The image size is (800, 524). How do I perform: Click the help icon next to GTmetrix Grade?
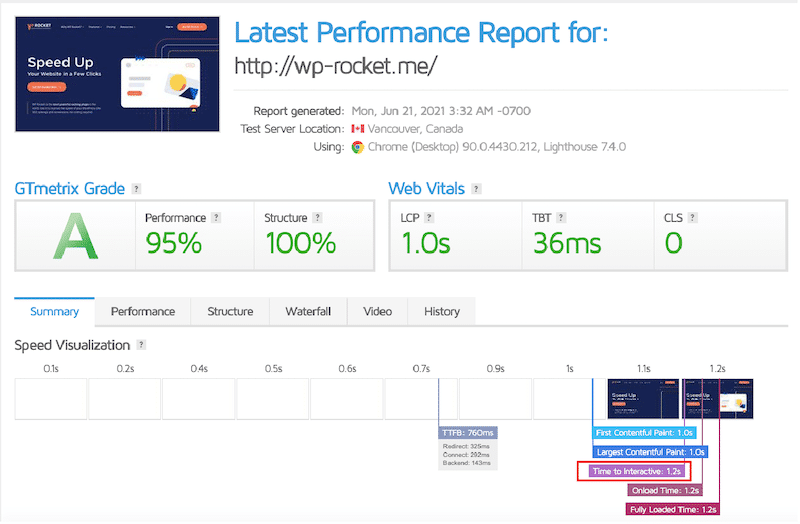click(136, 188)
